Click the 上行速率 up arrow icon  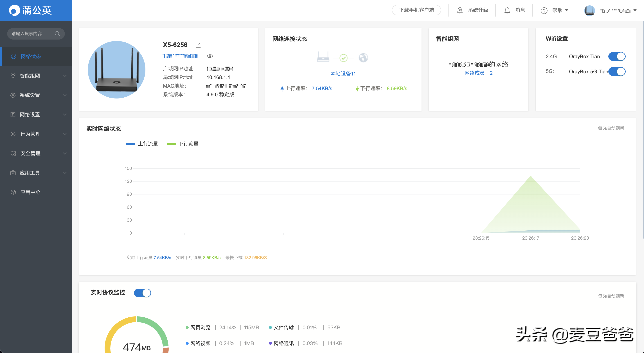282,89
